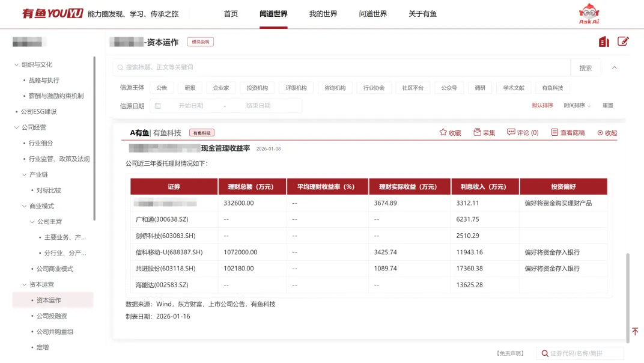Click the sidebar tree scrollbar
Viewport: 644px width, 363px height.
[x=94, y=139]
